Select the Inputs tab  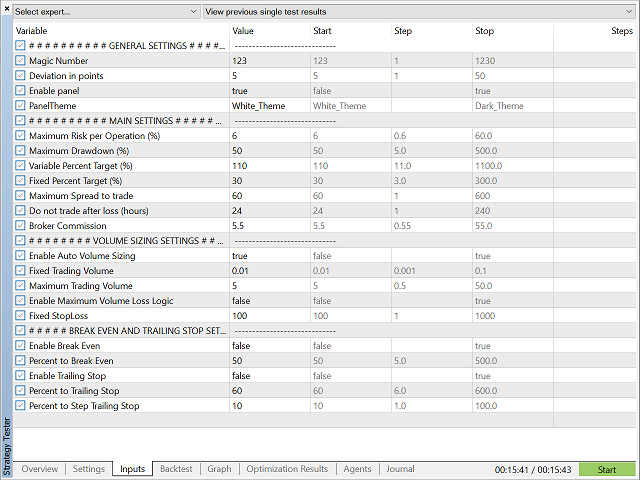(x=132, y=469)
